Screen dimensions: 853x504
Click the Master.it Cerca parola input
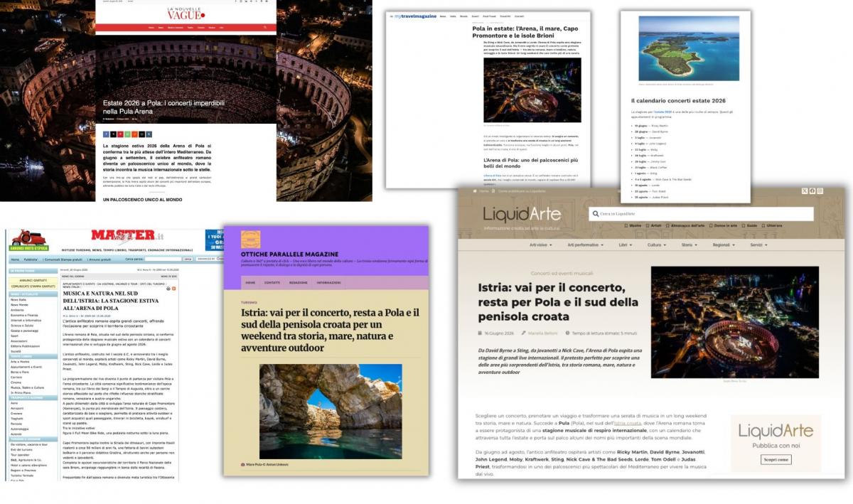coord(163,259)
